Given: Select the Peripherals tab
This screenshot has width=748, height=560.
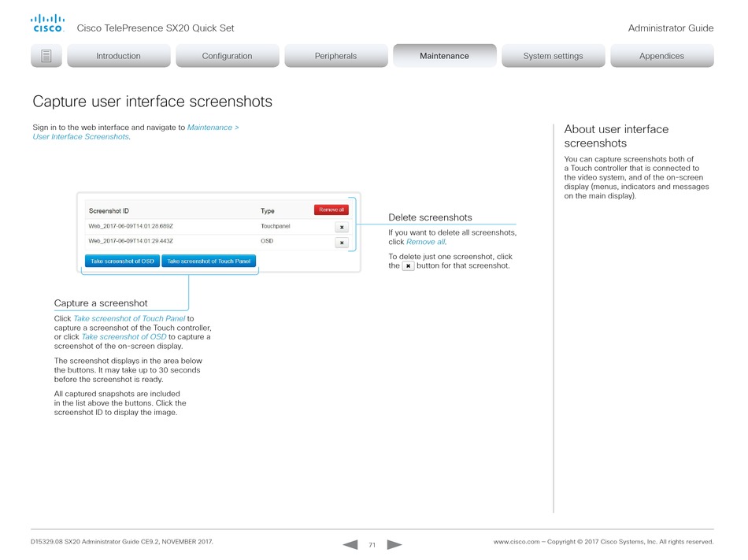Looking at the screenshot, I should coord(336,56).
